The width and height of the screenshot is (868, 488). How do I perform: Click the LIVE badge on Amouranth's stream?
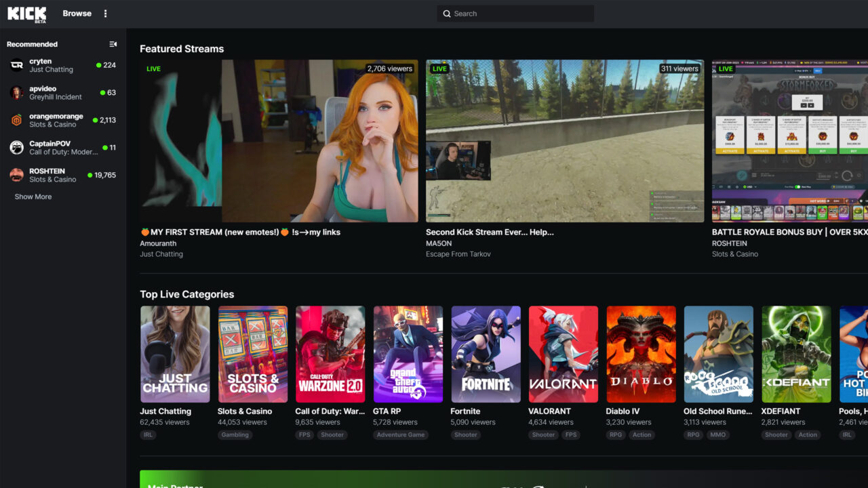(x=153, y=68)
